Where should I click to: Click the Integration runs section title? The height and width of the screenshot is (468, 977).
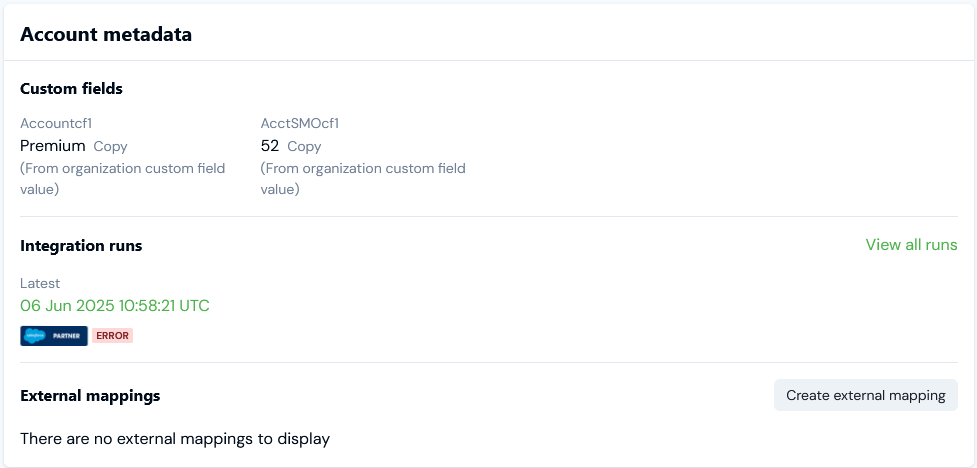(81, 246)
